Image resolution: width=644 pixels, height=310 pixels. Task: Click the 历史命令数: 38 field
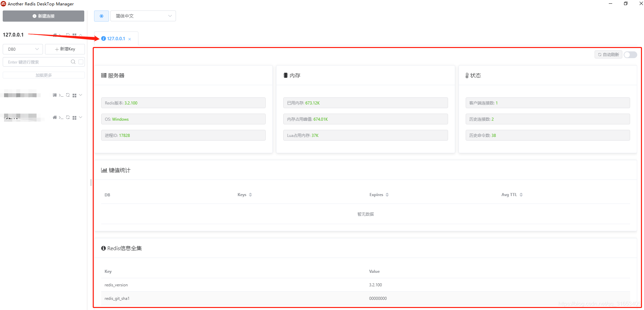(x=548, y=135)
